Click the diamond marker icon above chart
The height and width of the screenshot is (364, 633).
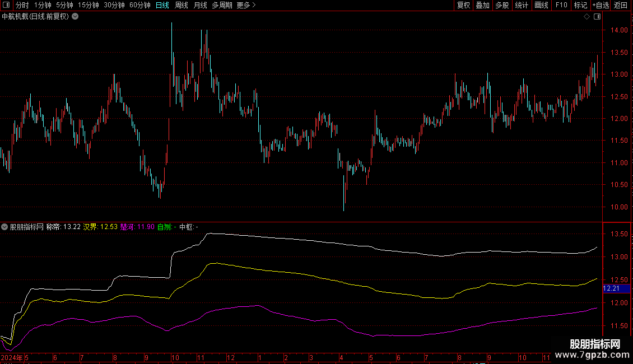pos(587,17)
